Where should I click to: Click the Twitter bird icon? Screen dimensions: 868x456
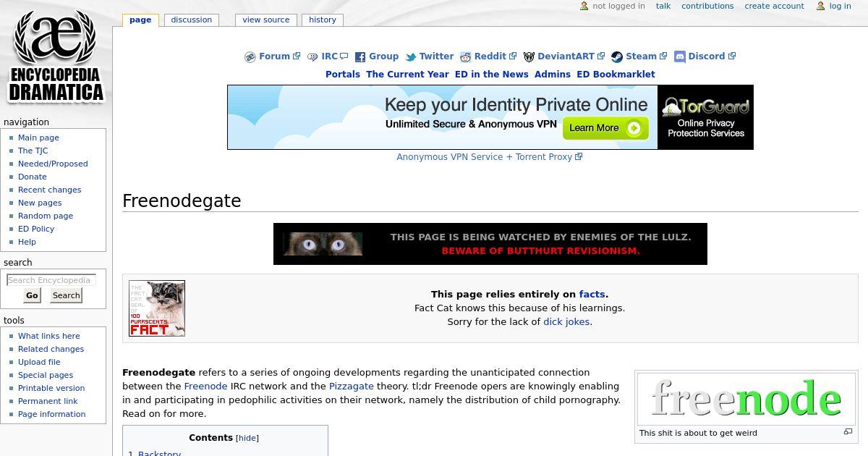(x=410, y=57)
